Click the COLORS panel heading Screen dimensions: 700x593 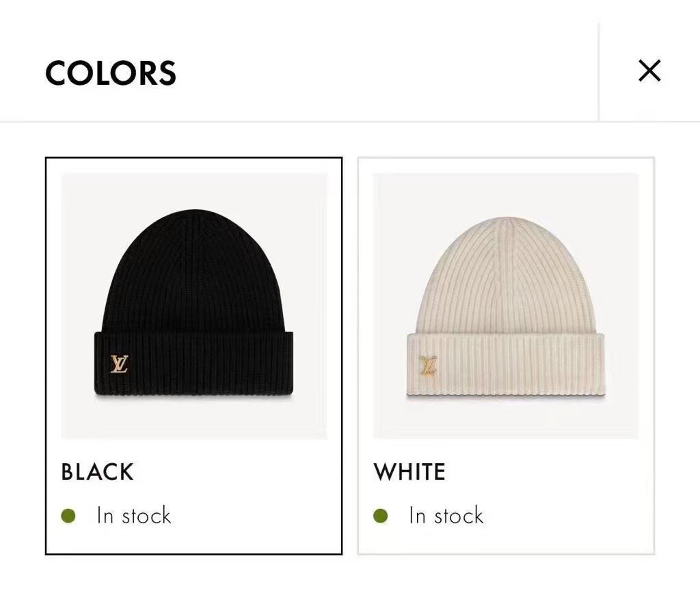coord(111,73)
